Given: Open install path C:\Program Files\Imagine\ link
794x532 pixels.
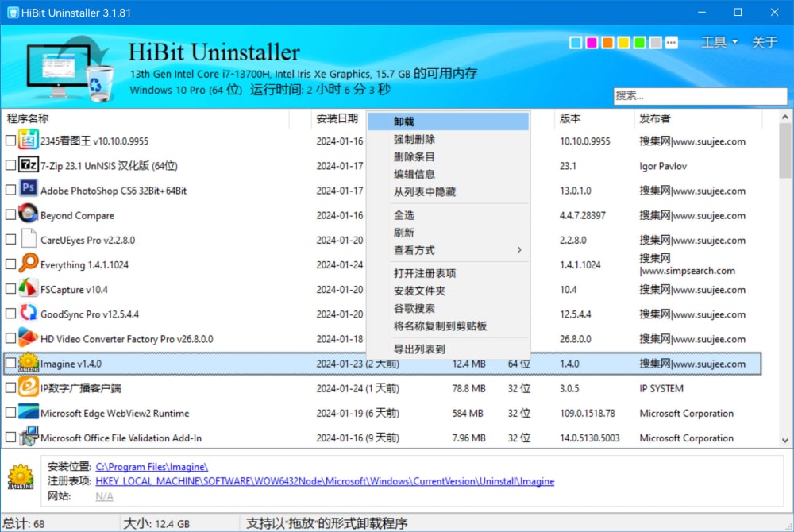Looking at the screenshot, I should click(x=152, y=467).
